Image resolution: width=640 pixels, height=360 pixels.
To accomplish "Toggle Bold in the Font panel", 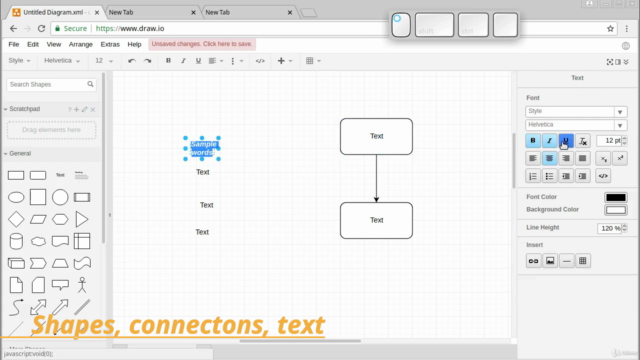I will coord(533,141).
